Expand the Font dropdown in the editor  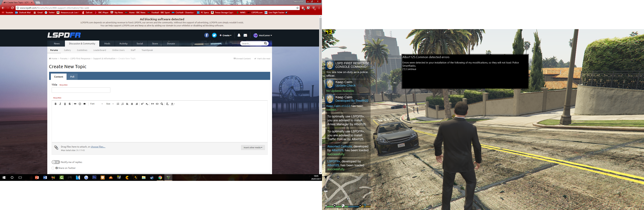click(96, 104)
